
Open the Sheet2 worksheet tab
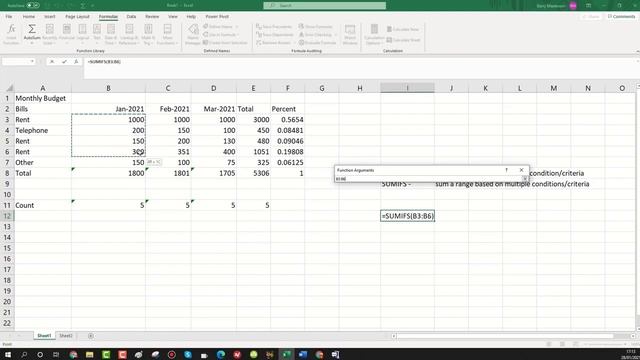(66, 336)
